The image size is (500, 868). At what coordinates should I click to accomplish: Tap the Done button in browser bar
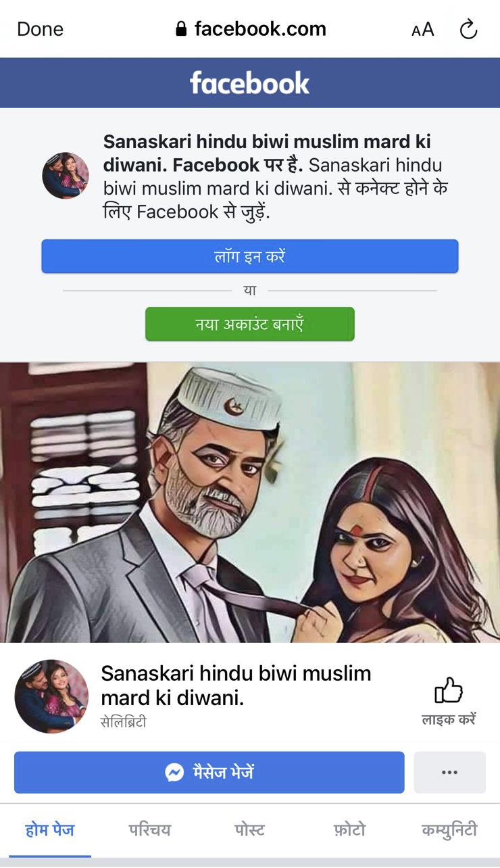coord(40,29)
